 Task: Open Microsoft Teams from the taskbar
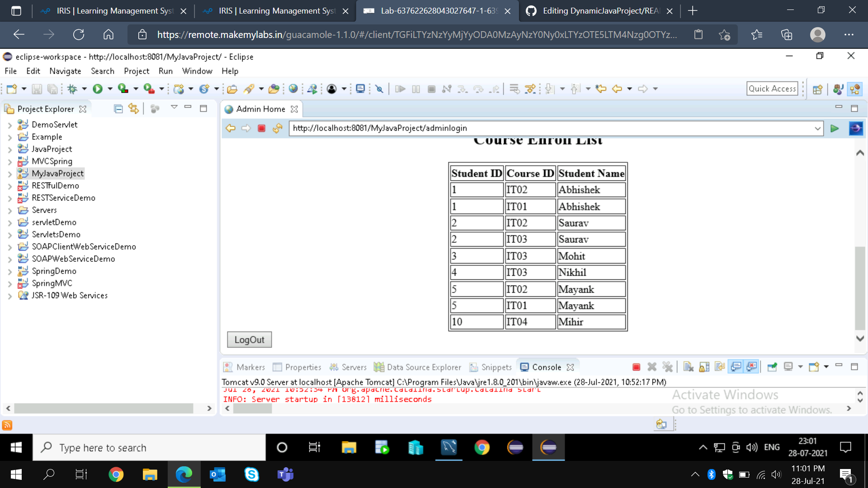285,474
